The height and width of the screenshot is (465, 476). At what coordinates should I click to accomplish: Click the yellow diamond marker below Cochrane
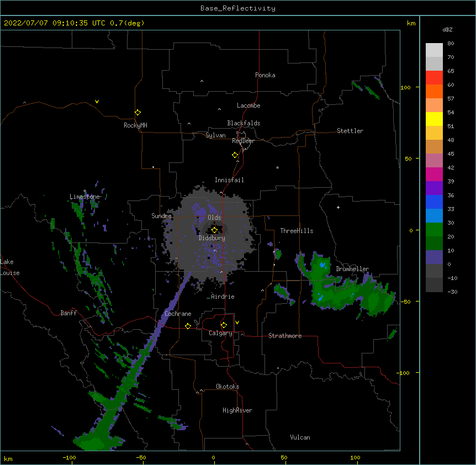(188, 326)
